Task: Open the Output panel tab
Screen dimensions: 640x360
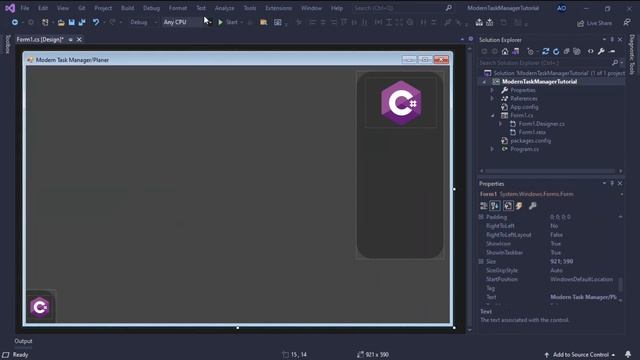Action: pos(23,341)
